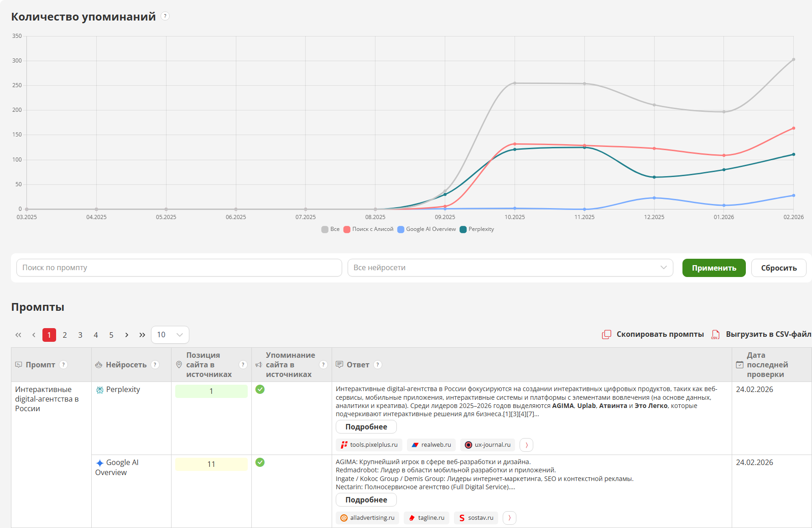Toggle the Все series in chart legend
This screenshot has width=812, height=528.
click(330, 229)
